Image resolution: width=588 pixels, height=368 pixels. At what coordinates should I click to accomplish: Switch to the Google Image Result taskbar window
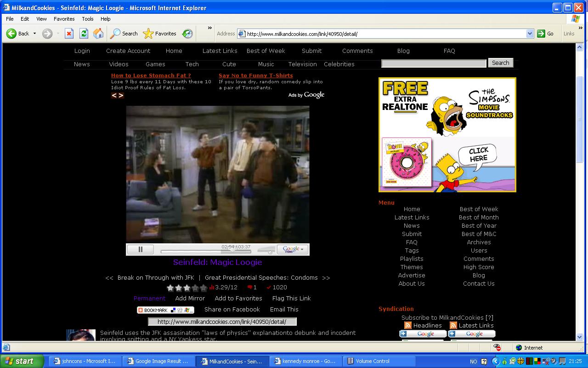tap(158, 362)
